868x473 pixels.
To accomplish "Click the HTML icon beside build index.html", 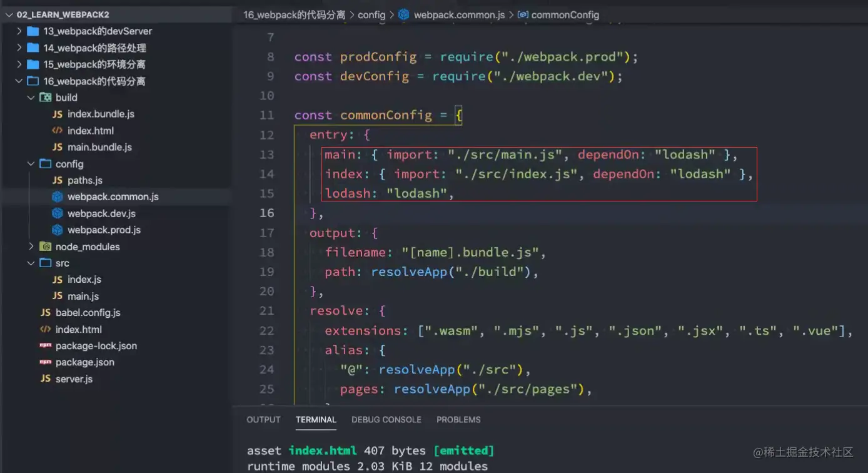I will (58, 131).
